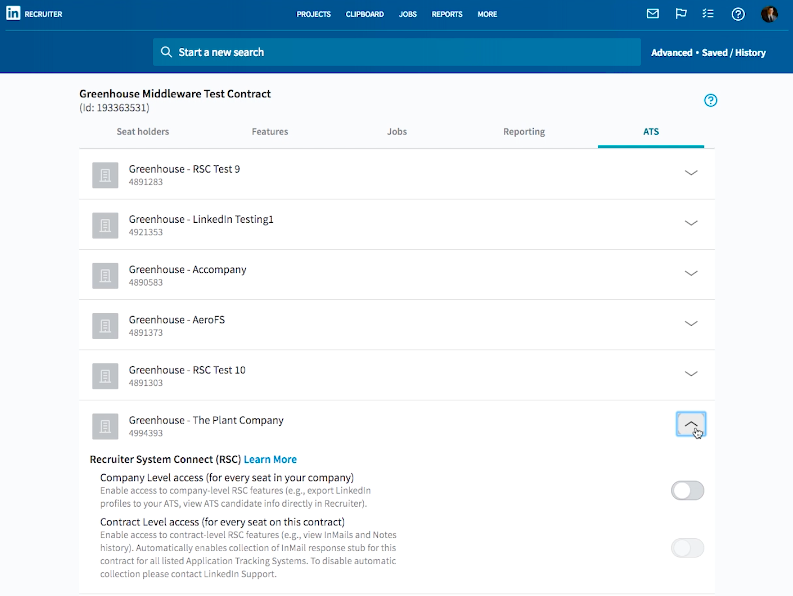Click building icon for The Plant Company
The height and width of the screenshot is (596, 793).
105,426
